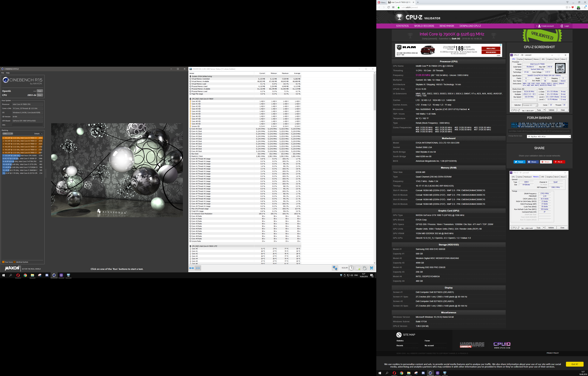The image size is (588, 376).
Task: Click Facebook Share button
Action: (x=533, y=162)
